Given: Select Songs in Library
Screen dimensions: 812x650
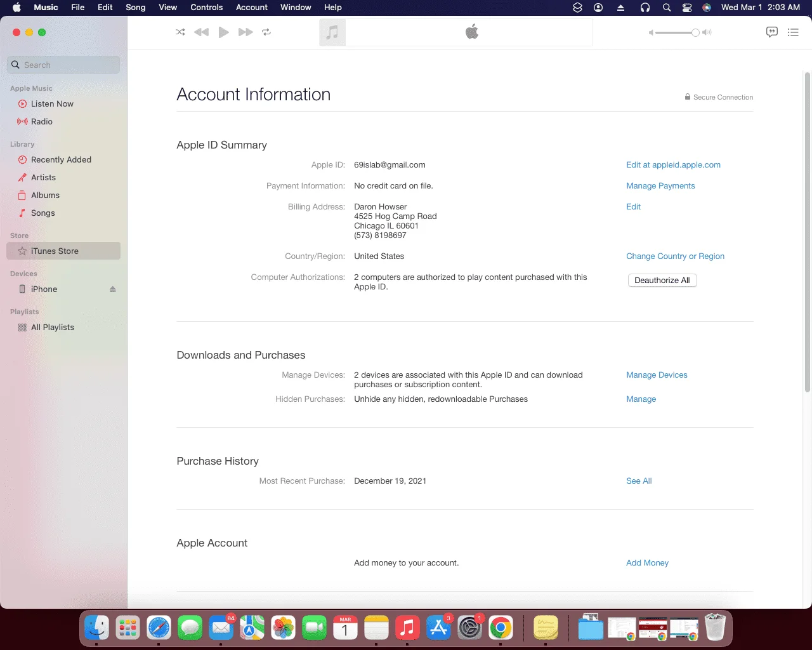Looking at the screenshot, I should 43,213.
